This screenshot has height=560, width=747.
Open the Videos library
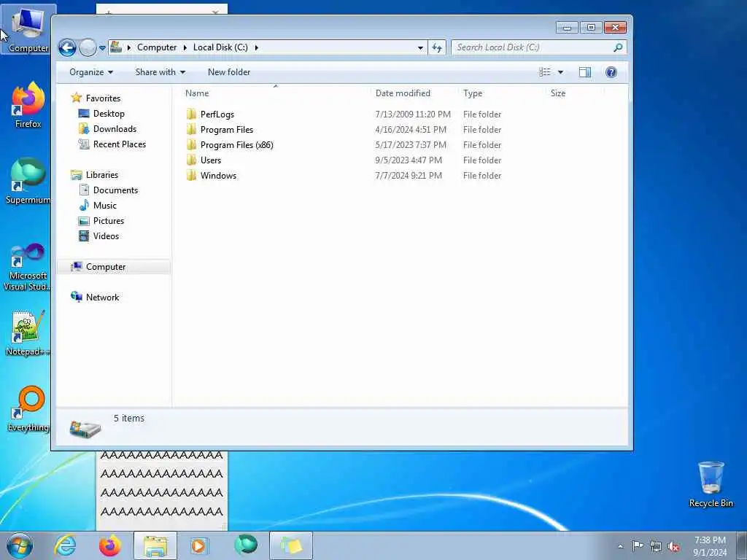106,236
